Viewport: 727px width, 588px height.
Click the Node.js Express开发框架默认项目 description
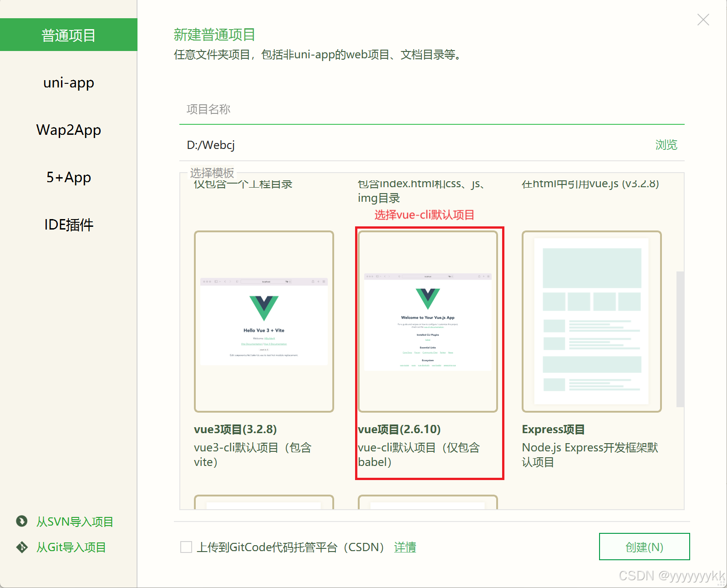point(590,455)
